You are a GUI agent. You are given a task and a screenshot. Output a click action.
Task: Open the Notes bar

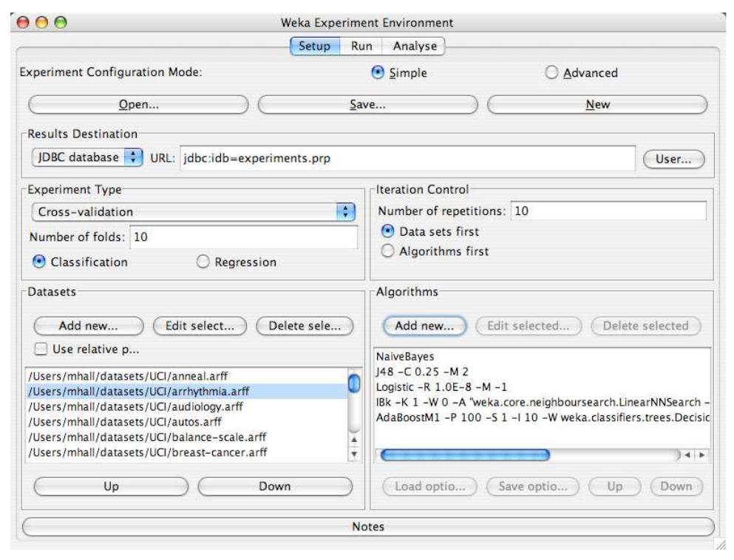point(368,527)
